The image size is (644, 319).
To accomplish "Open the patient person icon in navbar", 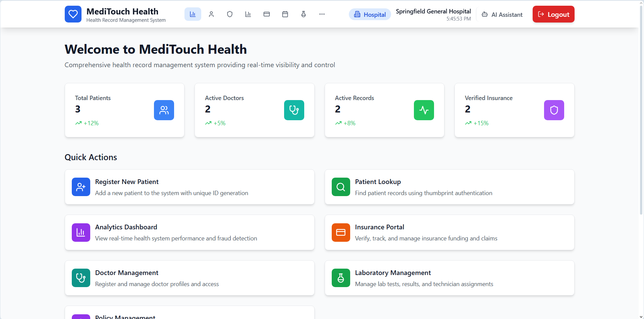I will [211, 14].
